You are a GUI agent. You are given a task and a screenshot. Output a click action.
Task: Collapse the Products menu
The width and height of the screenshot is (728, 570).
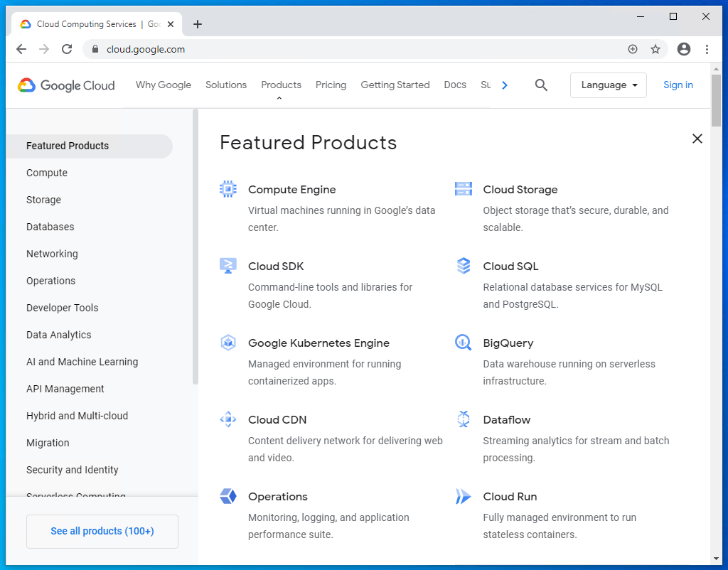click(281, 85)
